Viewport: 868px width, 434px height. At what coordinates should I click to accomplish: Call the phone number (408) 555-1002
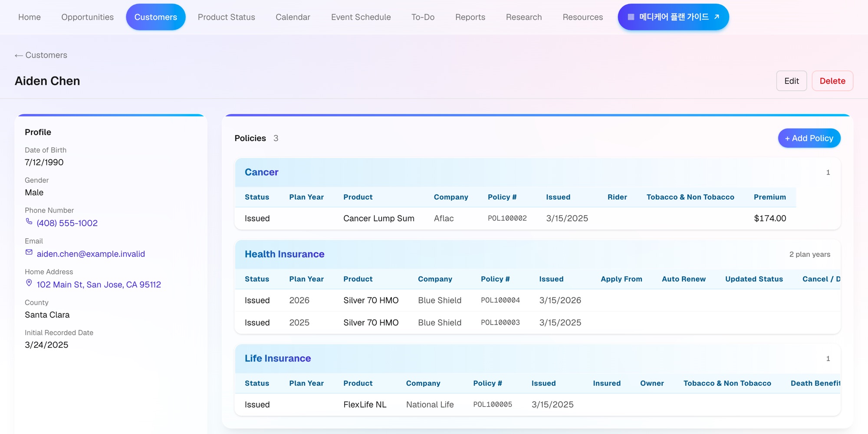click(x=67, y=223)
